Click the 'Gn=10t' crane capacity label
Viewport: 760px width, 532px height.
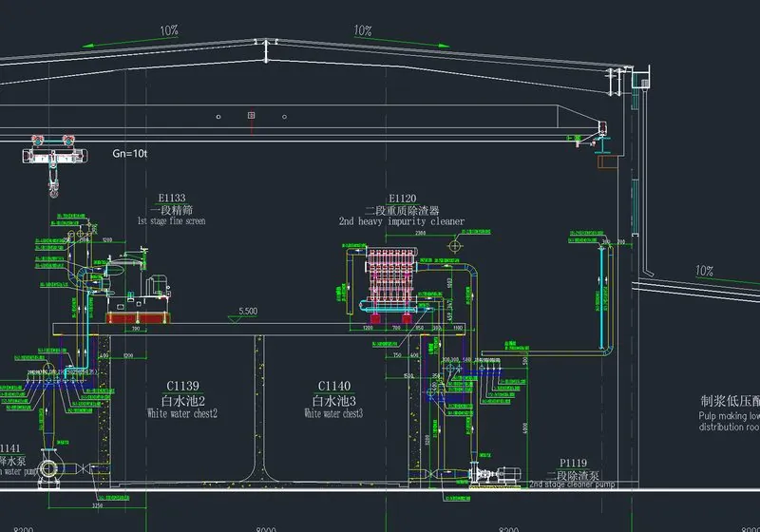pyautogui.click(x=130, y=154)
